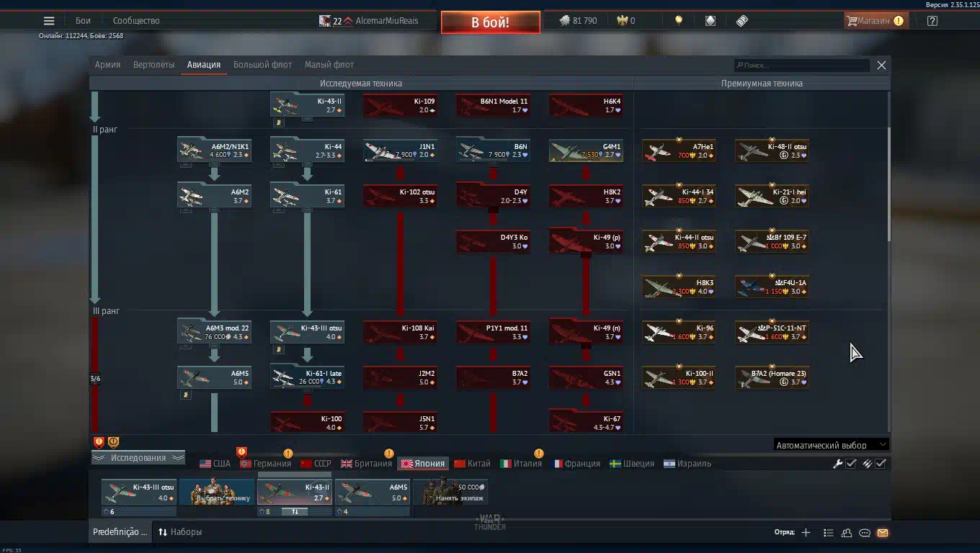Select premium Bf 109 E-7
This screenshot has width=980, height=553.
[772, 241]
